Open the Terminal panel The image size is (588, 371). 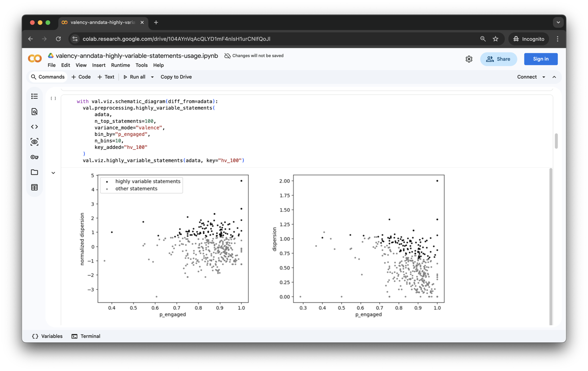coord(86,336)
